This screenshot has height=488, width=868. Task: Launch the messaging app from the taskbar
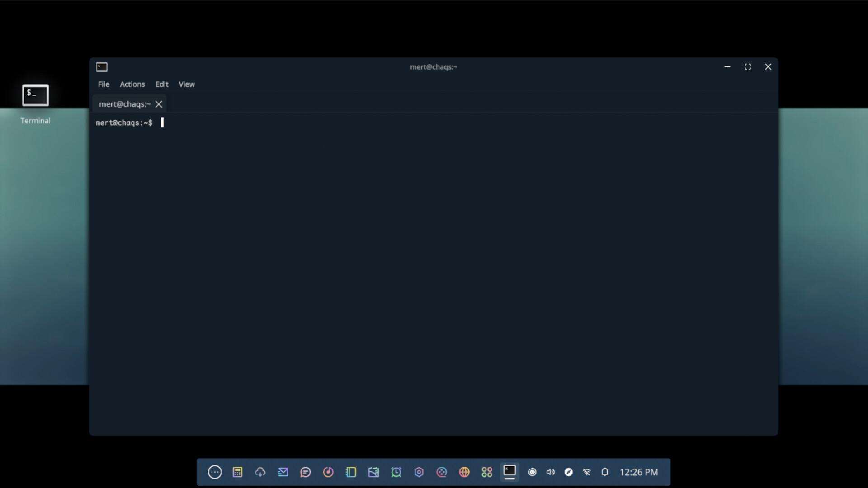tap(306, 472)
